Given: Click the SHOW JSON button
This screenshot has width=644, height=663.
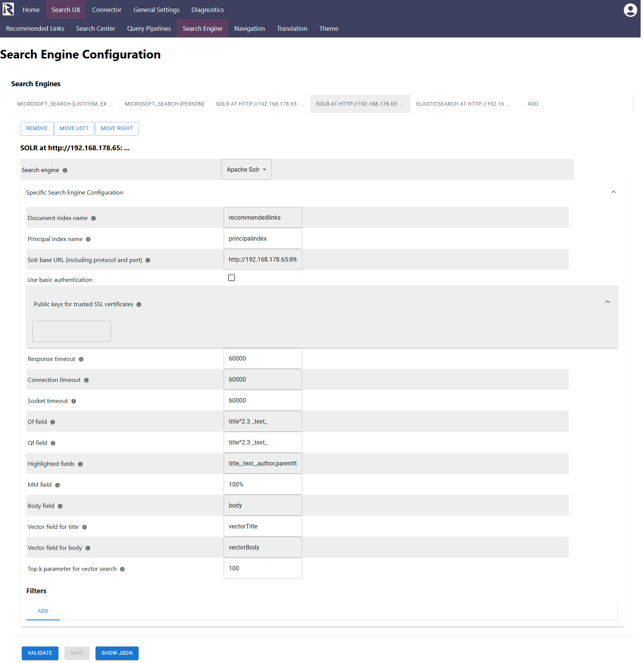Looking at the screenshot, I should tap(117, 653).
